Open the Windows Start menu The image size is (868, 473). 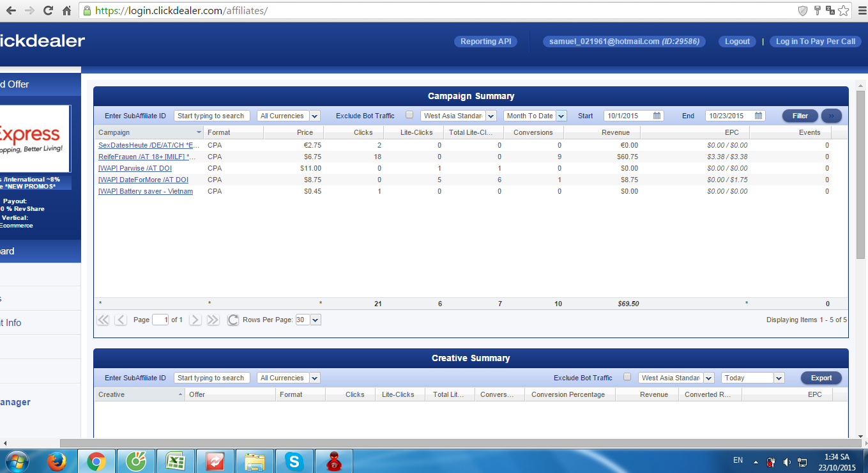[17, 461]
